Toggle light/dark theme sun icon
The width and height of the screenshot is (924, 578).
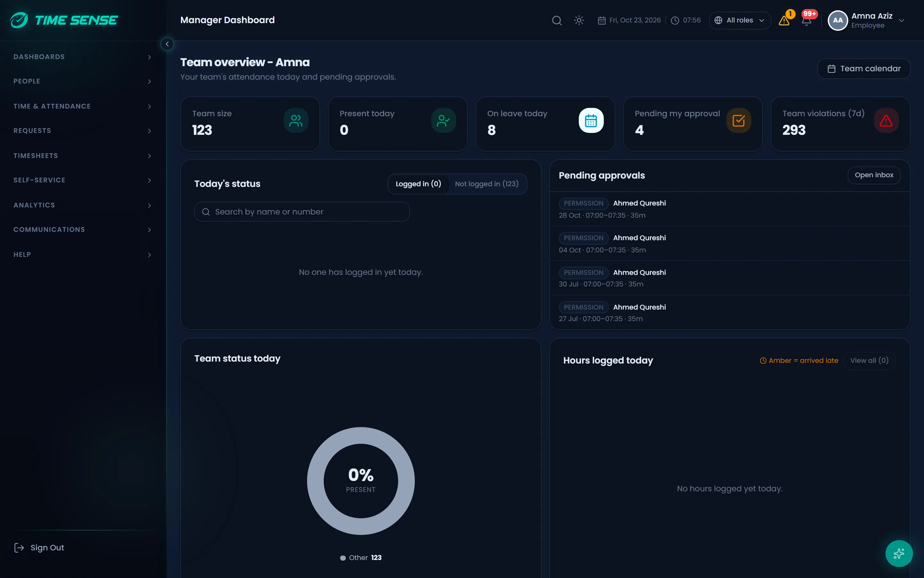(x=579, y=20)
